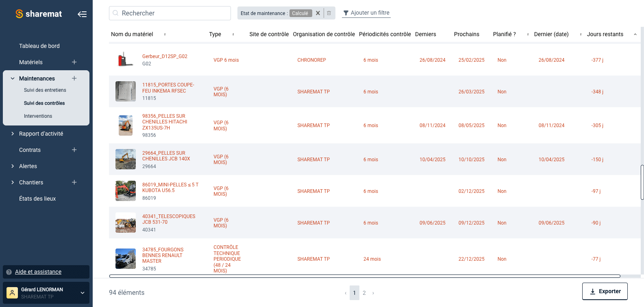Open 29664_PELLES SUR CHENILLES JCB 140X link
The width and height of the screenshot is (644, 307).
(166, 156)
